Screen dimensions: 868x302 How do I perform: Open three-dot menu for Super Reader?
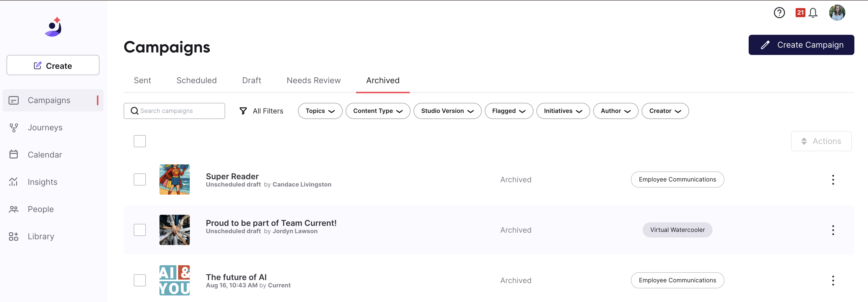pos(833,179)
